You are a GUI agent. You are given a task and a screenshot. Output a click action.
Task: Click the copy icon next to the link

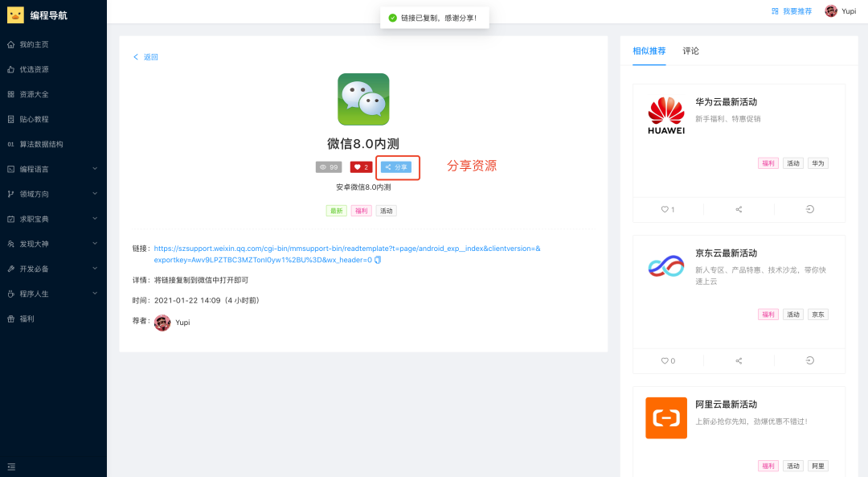[x=378, y=260]
